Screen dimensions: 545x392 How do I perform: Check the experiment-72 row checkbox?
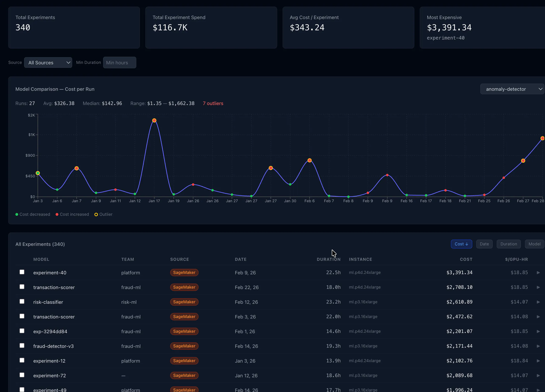[x=22, y=375]
